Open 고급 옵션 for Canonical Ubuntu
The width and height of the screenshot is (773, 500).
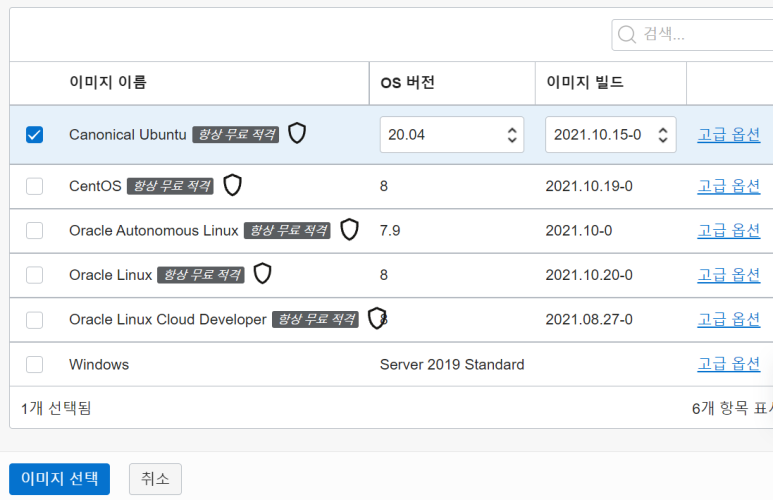coord(729,135)
